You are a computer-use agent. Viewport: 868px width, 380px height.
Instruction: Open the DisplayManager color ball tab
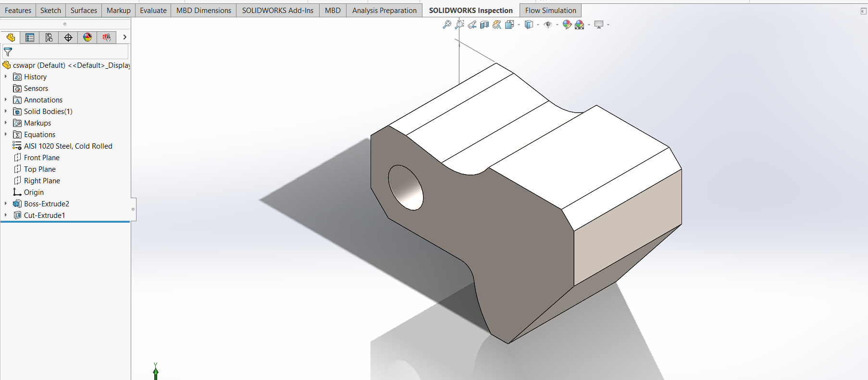87,38
